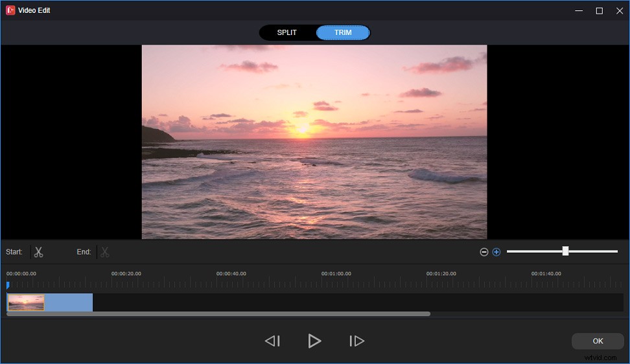This screenshot has width=630, height=364.
Task: Minimize the Video Edit window
Action: tap(579, 11)
